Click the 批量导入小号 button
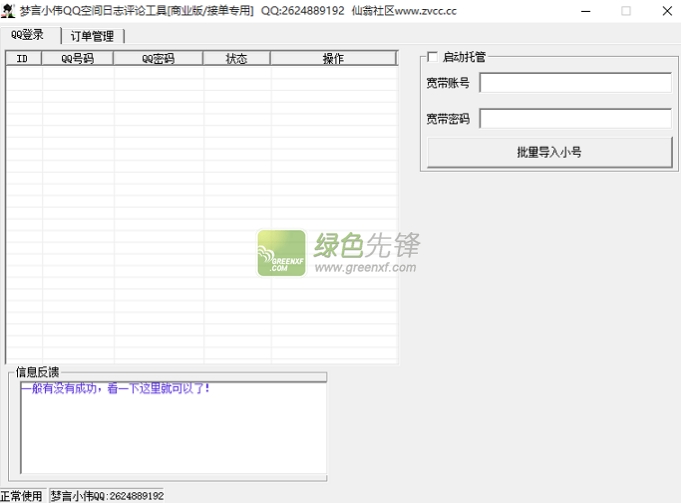The width and height of the screenshot is (681, 503). 550,152
